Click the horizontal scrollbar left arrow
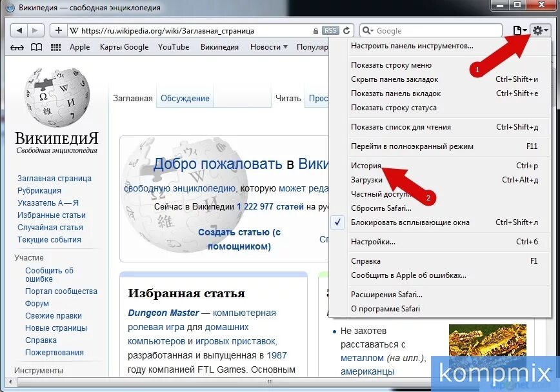The height and width of the screenshot is (392, 560). pos(10,382)
